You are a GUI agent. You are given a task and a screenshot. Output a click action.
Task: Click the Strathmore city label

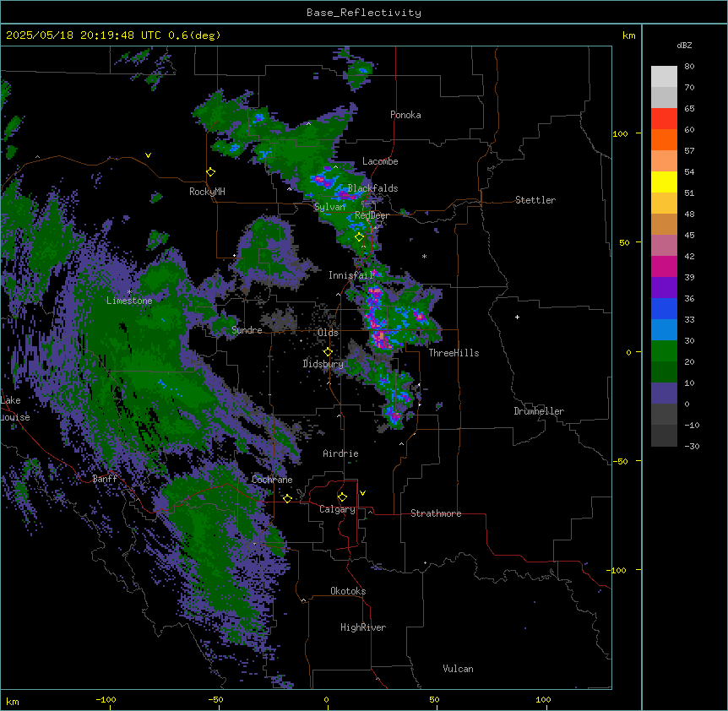436,513
